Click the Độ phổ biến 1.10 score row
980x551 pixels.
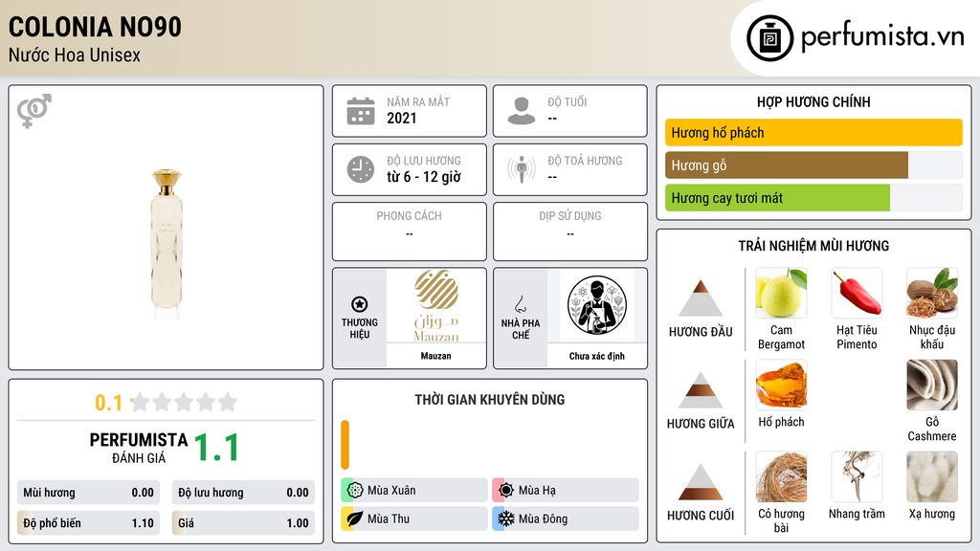pos(88,523)
